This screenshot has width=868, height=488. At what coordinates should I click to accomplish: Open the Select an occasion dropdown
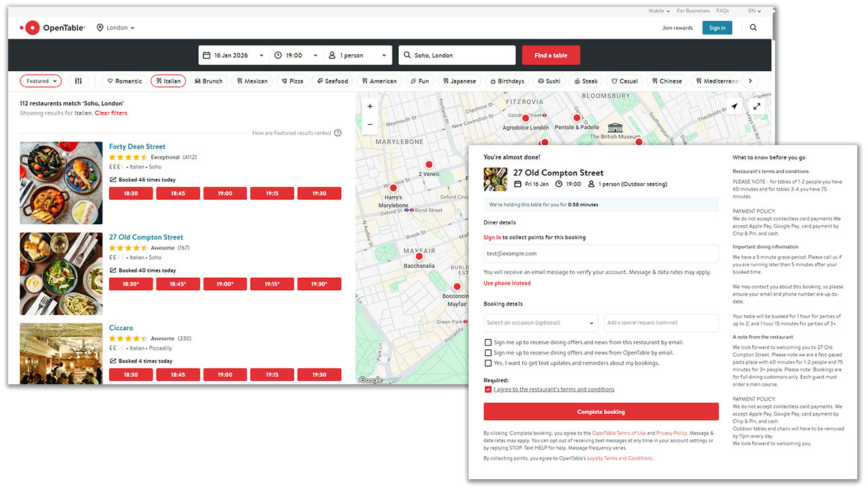541,323
